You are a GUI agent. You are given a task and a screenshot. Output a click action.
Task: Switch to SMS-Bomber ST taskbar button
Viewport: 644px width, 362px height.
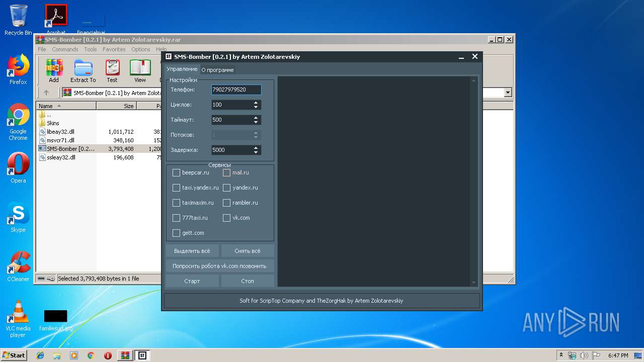(142, 355)
